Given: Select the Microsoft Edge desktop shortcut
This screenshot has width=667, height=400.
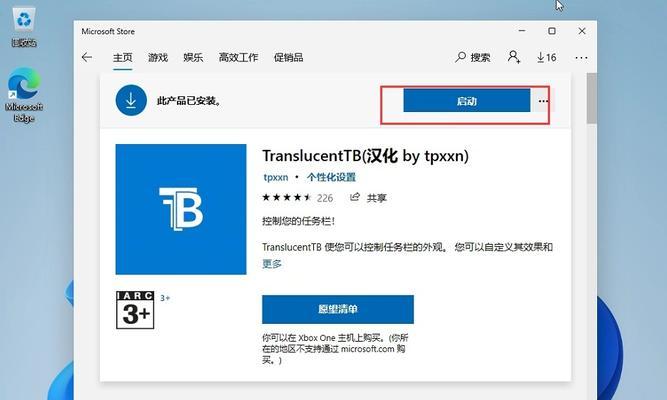Looking at the screenshot, I should (x=24, y=95).
